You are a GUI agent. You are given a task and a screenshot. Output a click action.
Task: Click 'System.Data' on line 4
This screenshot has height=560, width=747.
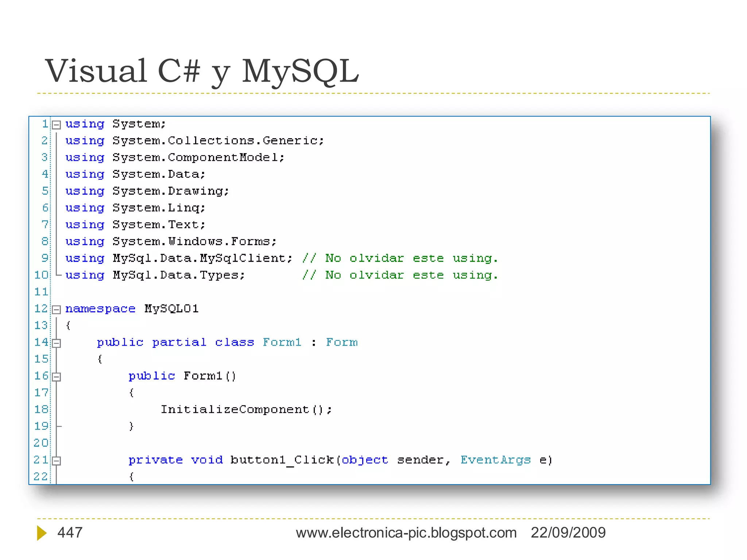tap(156, 174)
